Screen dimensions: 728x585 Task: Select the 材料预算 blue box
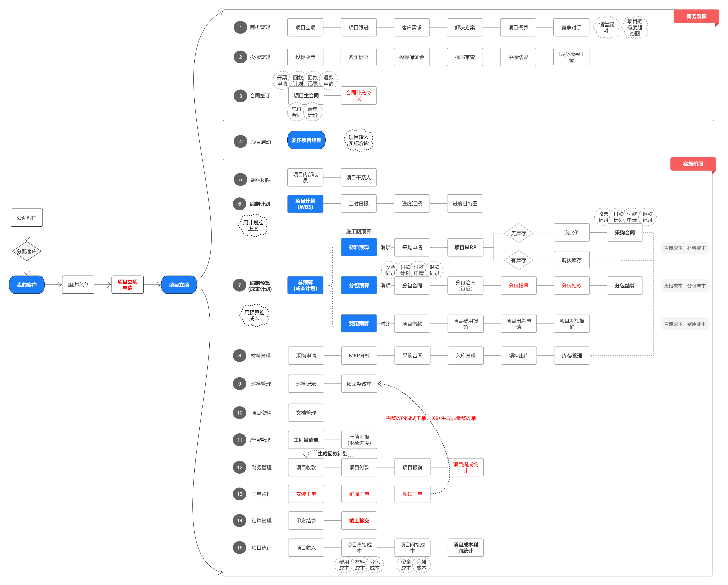click(359, 247)
